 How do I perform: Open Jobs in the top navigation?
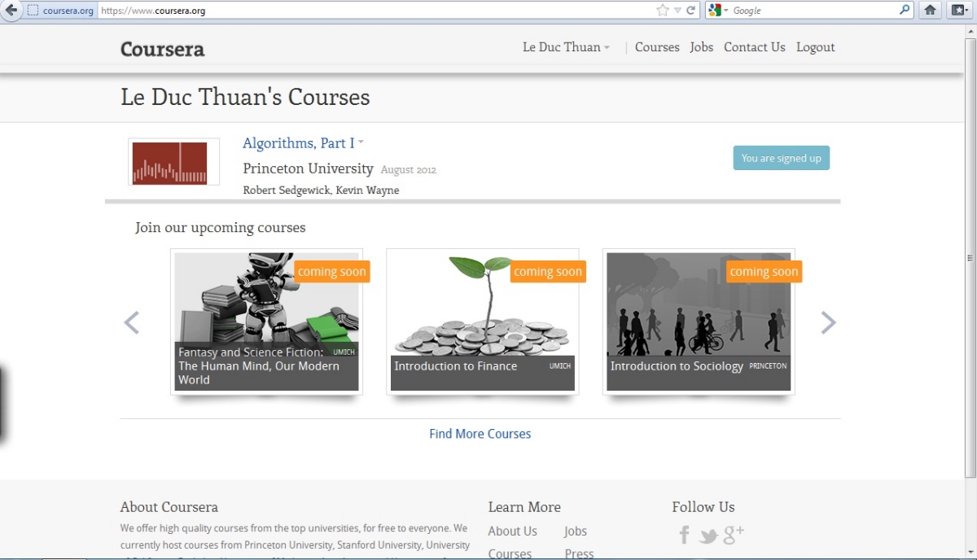tap(701, 47)
